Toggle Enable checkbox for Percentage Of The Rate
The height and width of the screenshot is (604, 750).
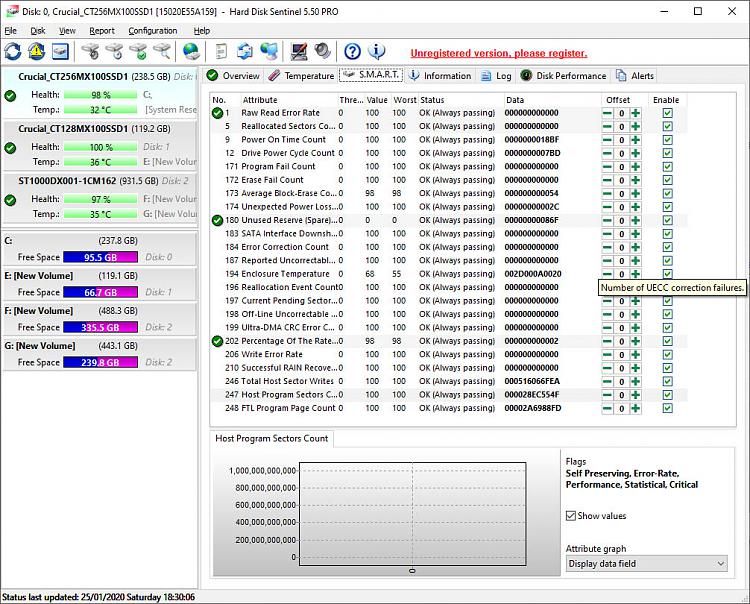[x=668, y=341]
